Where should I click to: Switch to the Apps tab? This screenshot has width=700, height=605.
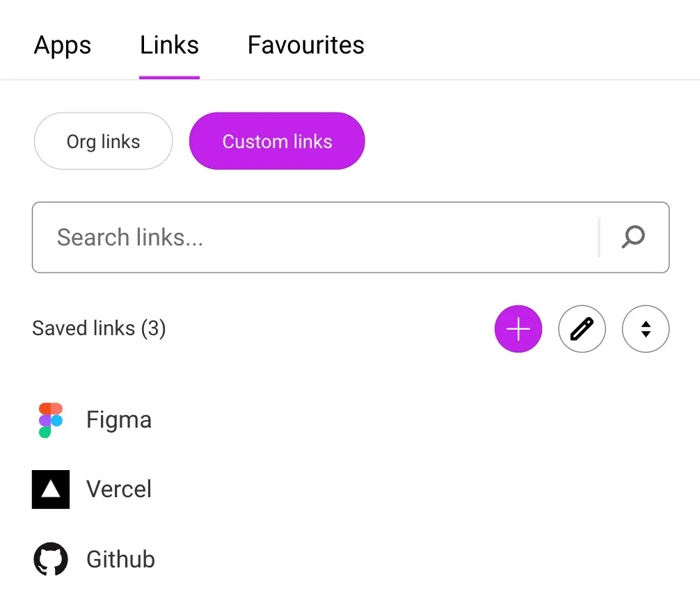point(62,45)
